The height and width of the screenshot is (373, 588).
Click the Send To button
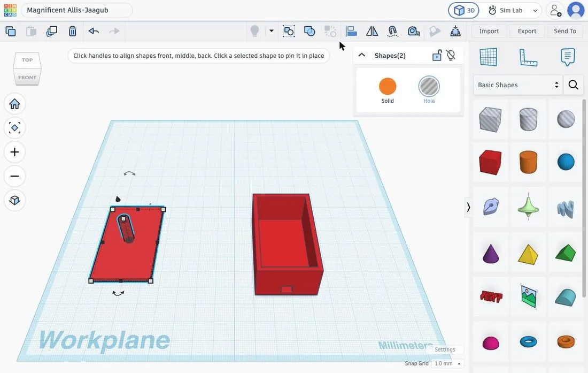[565, 31]
